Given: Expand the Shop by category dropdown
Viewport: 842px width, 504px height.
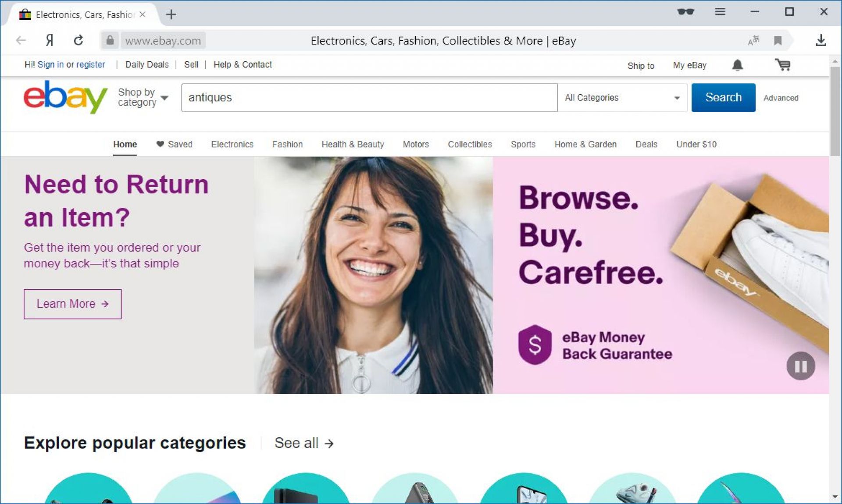Looking at the screenshot, I should pos(143,97).
